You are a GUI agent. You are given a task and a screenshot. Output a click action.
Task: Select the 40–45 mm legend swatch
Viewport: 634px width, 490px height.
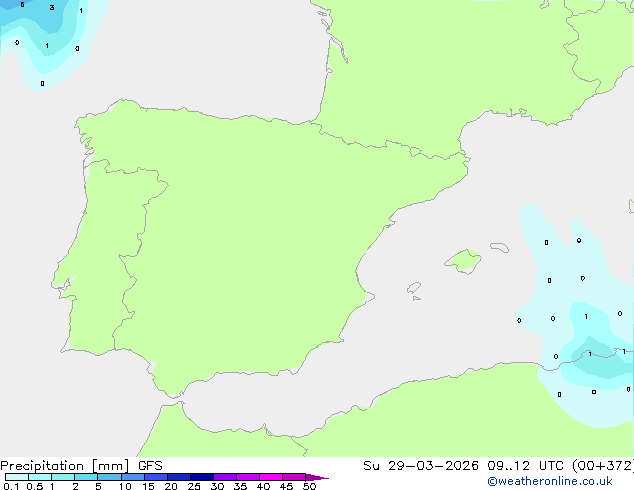click(x=271, y=477)
